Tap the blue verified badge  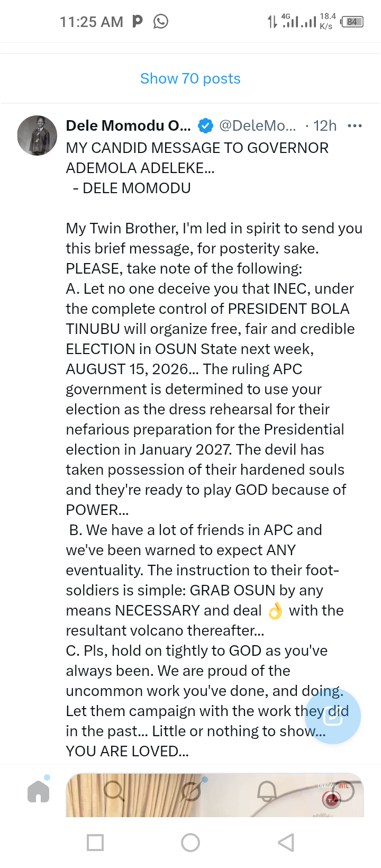[205, 126]
